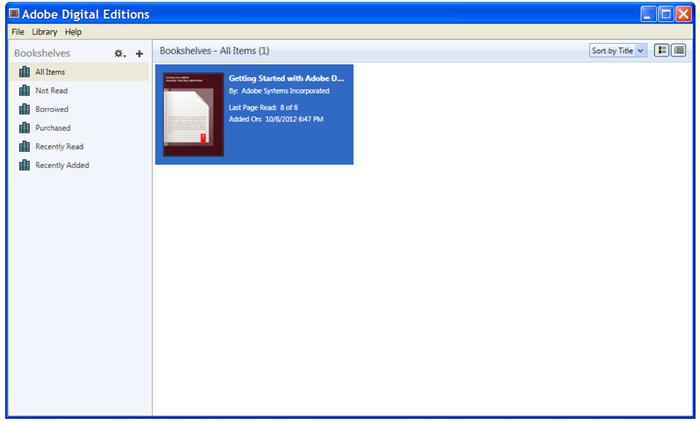The width and height of the screenshot is (700, 422).
Task: Click the Adobe Digital Editions title bar icon
Action: pos(14,14)
